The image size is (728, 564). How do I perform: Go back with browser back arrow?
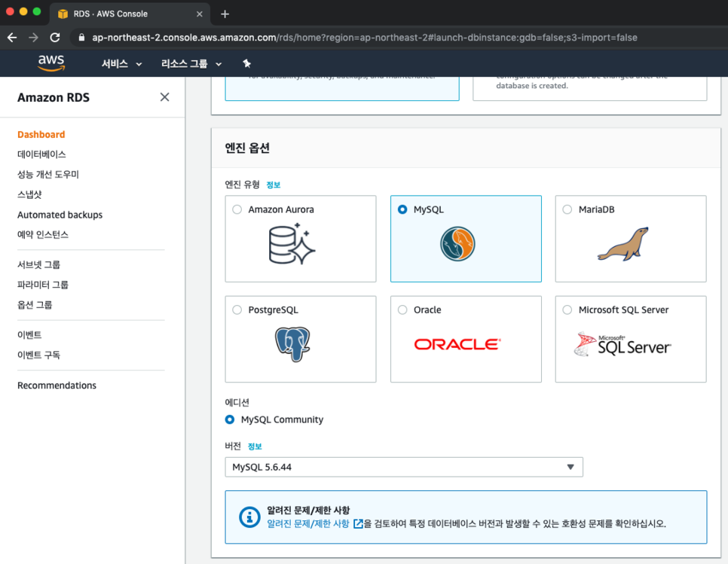coord(12,38)
